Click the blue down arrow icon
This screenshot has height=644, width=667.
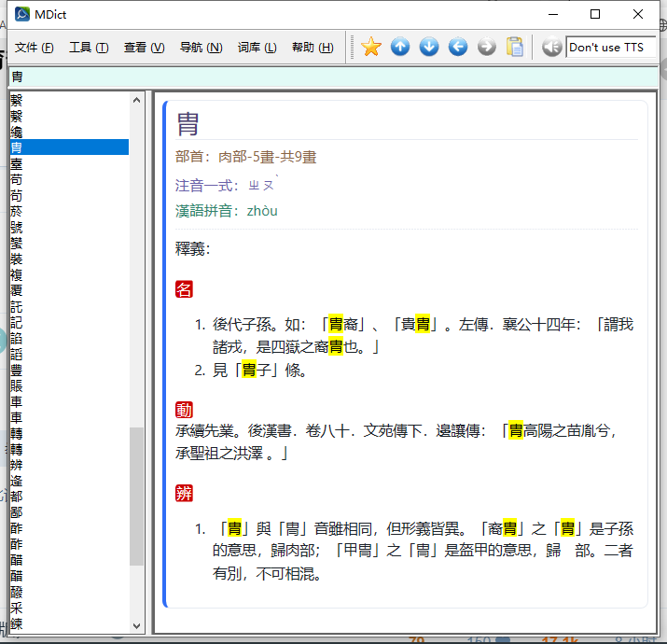click(x=429, y=47)
